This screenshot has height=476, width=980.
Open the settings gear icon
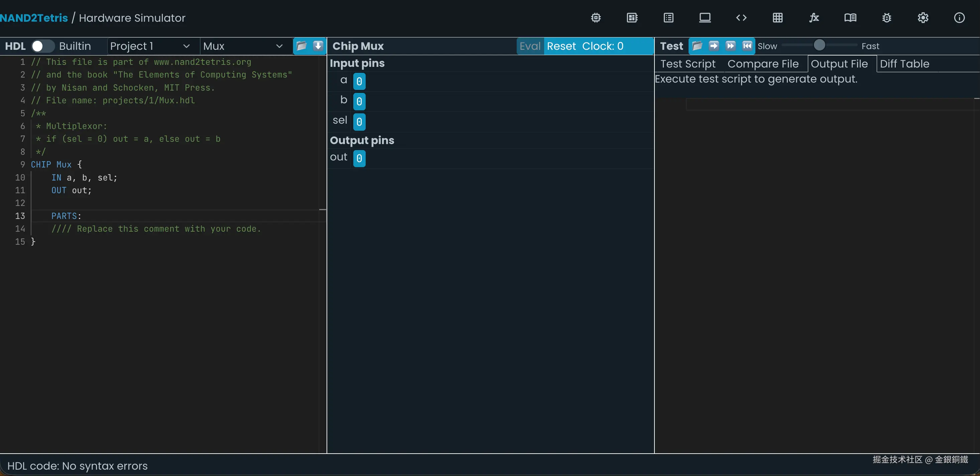[923, 18]
